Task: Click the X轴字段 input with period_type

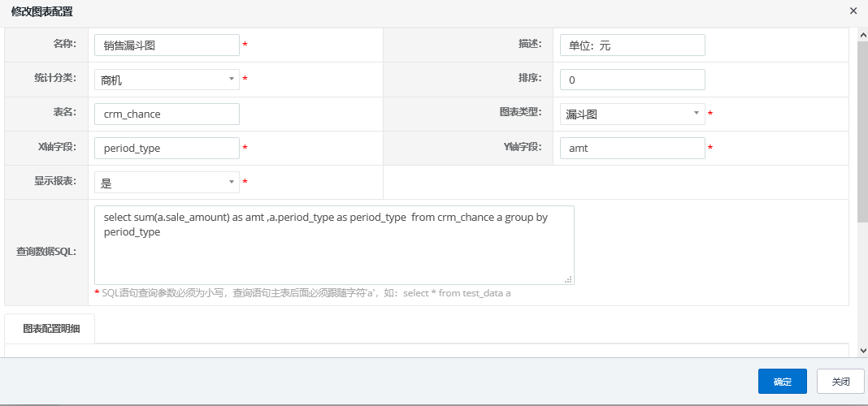Action: point(167,149)
